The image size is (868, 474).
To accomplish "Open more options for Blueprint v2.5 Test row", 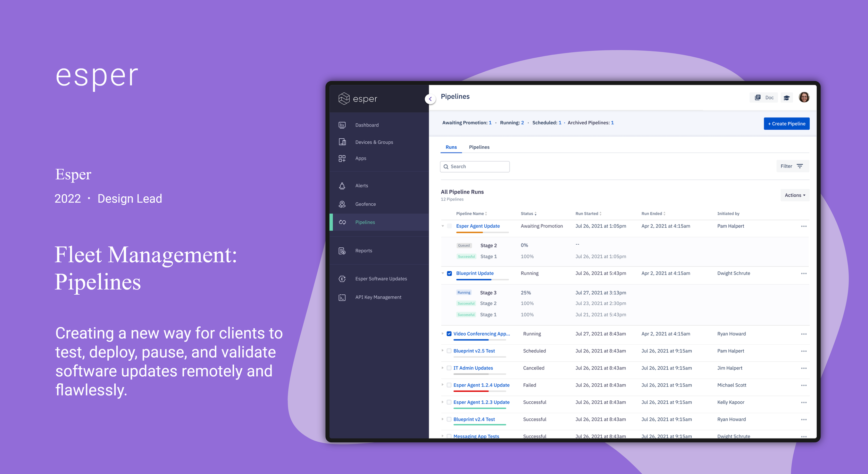I will click(803, 351).
